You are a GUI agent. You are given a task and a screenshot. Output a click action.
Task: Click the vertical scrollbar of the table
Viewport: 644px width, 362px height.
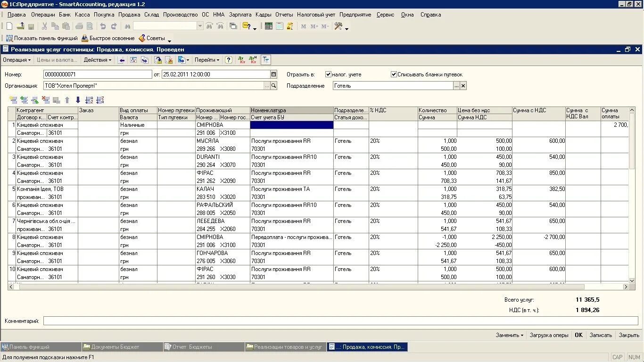pyautogui.click(x=632, y=141)
